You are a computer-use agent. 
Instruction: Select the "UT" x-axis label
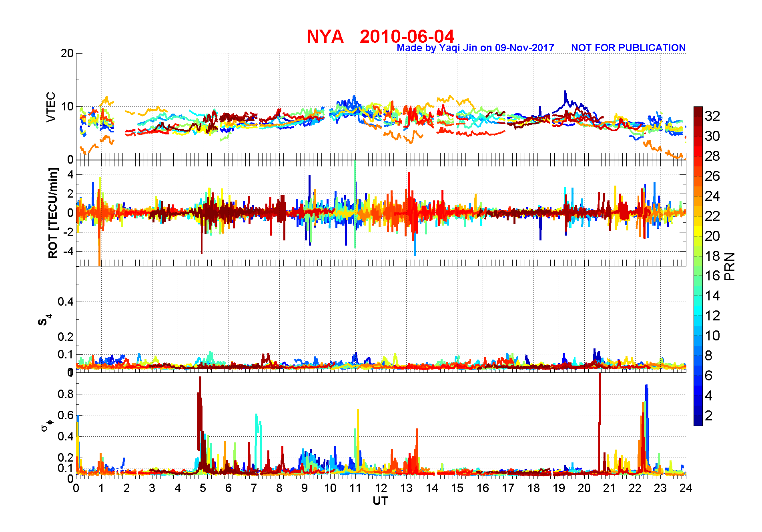coord(381,501)
